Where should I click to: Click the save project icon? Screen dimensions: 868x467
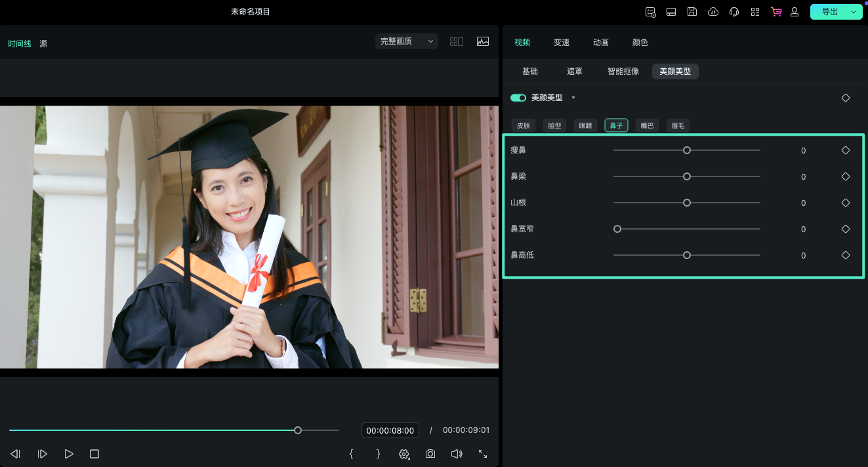pyautogui.click(x=692, y=11)
